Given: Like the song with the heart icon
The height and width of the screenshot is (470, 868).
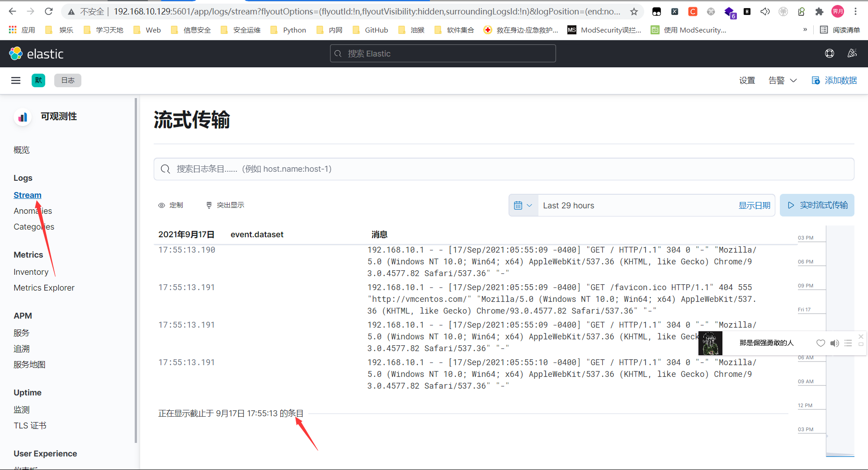Looking at the screenshot, I should 821,343.
